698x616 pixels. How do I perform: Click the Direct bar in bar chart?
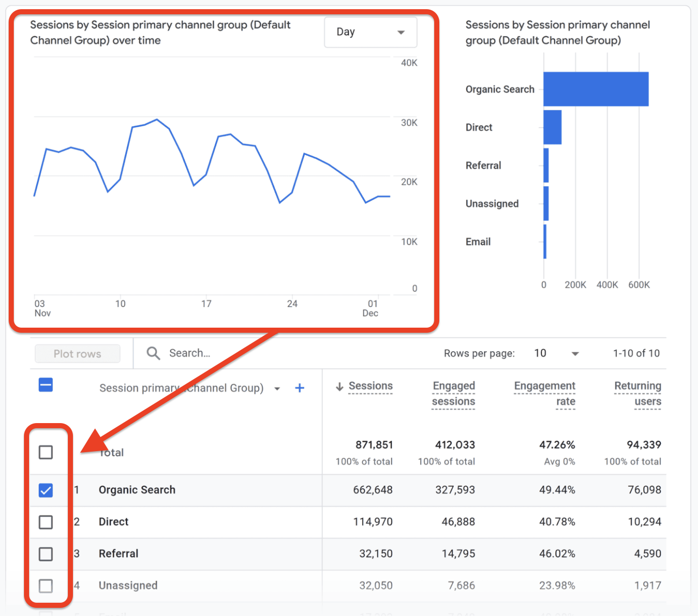pyautogui.click(x=553, y=128)
